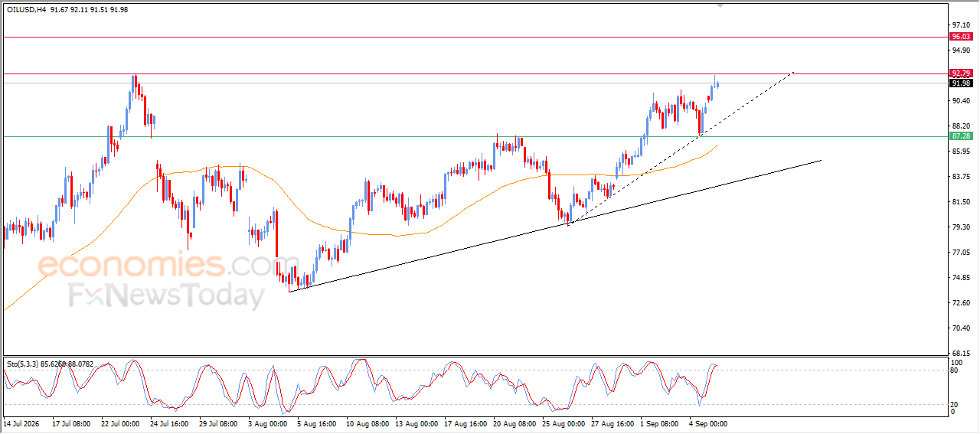
Task: Click the 74.85 price axis value
Action: (961, 278)
